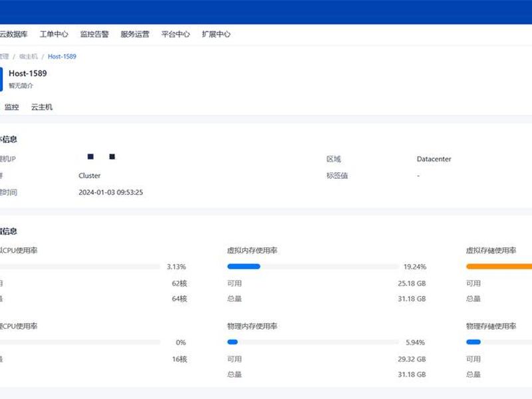Image resolution: width=532 pixels, height=399 pixels.
Task: Select the Cluster value
Action: tap(90, 176)
